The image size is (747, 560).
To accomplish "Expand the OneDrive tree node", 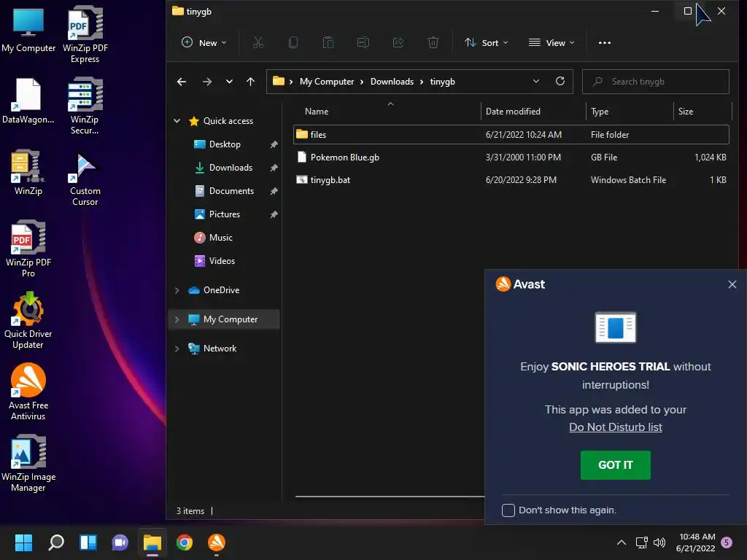I will tap(177, 290).
